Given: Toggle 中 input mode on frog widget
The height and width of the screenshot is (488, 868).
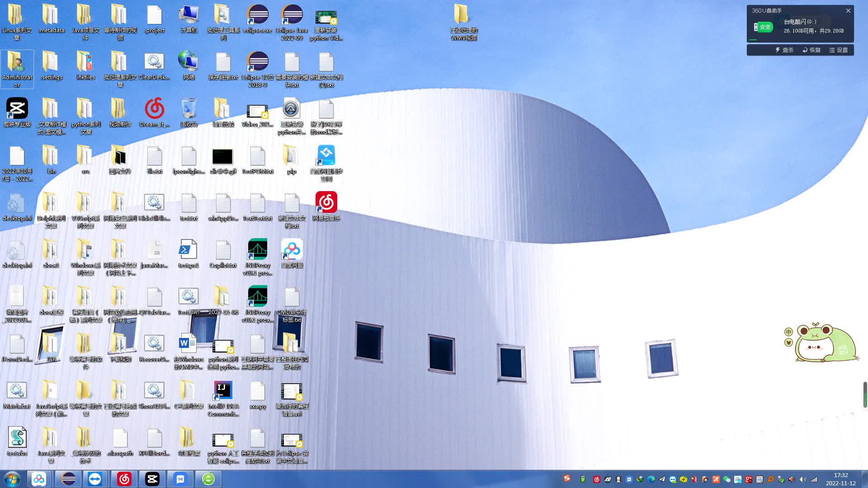Looking at the screenshot, I should 788,332.
